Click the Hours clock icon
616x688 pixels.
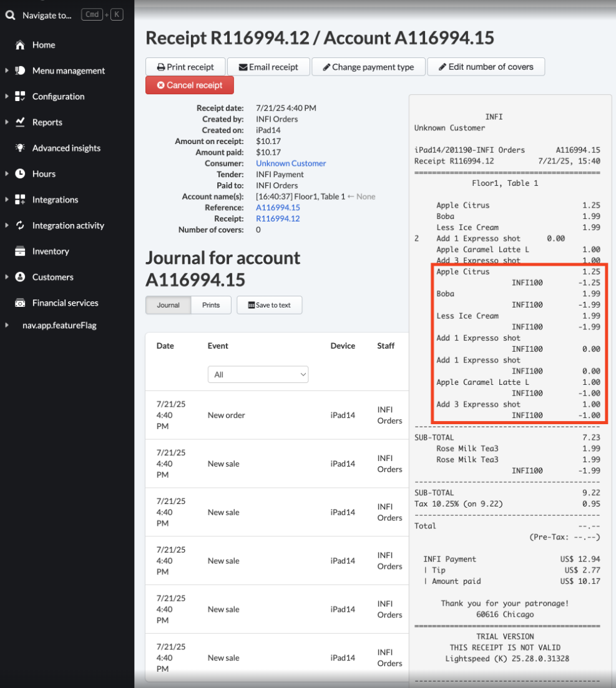click(20, 173)
